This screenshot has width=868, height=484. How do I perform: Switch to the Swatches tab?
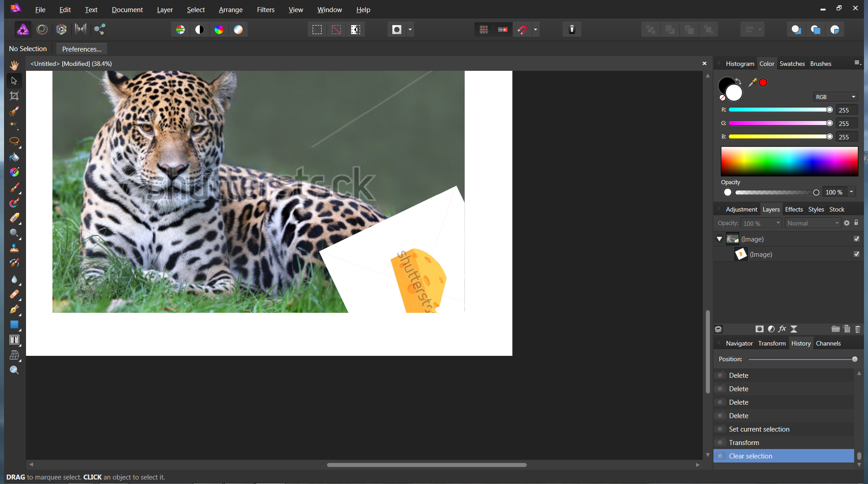coord(792,64)
